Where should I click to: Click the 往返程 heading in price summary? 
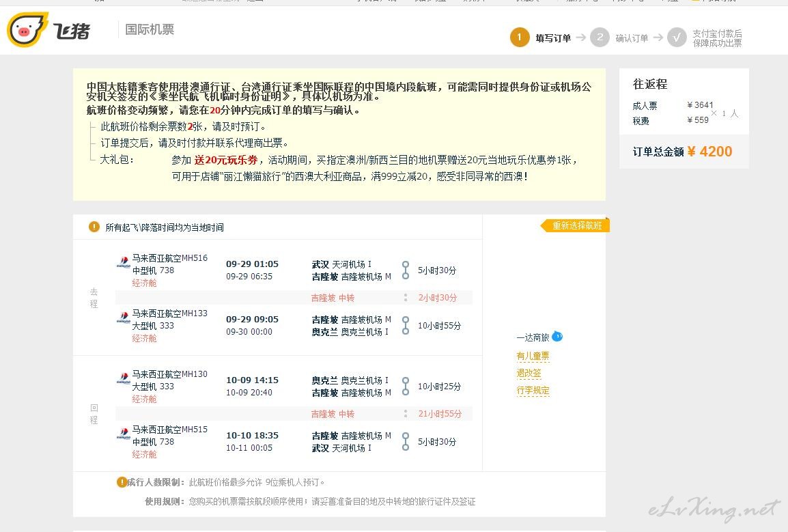(x=650, y=84)
